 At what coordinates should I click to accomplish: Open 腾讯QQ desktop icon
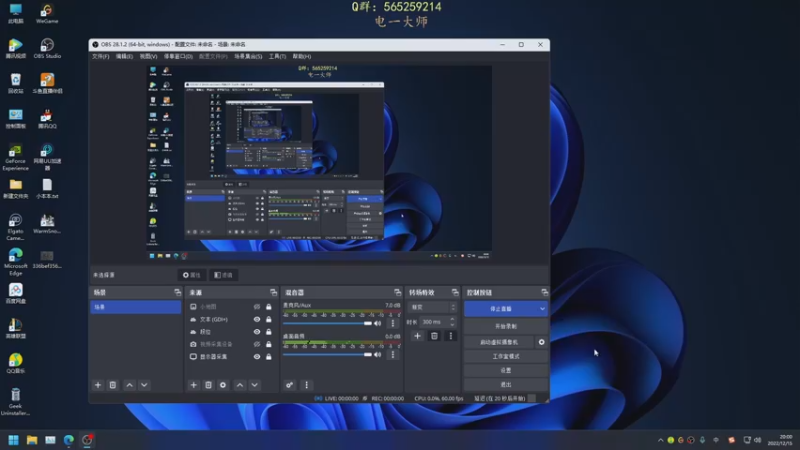[x=47, y=119]
